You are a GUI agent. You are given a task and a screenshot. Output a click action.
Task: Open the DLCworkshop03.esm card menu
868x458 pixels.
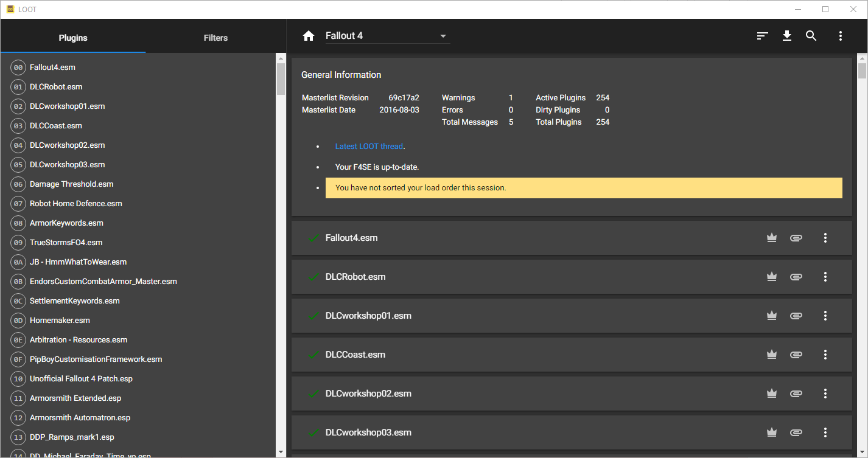825,432
